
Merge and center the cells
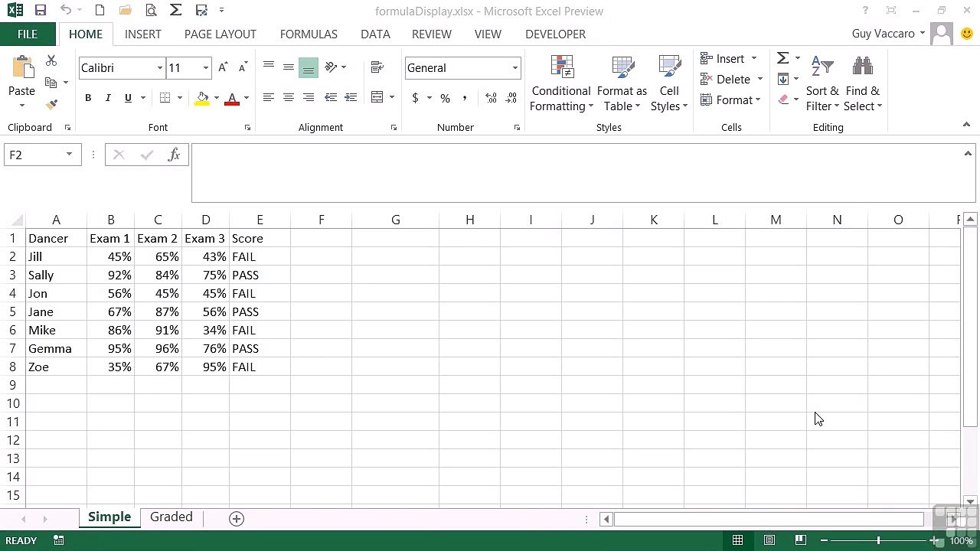coord(377,97)
